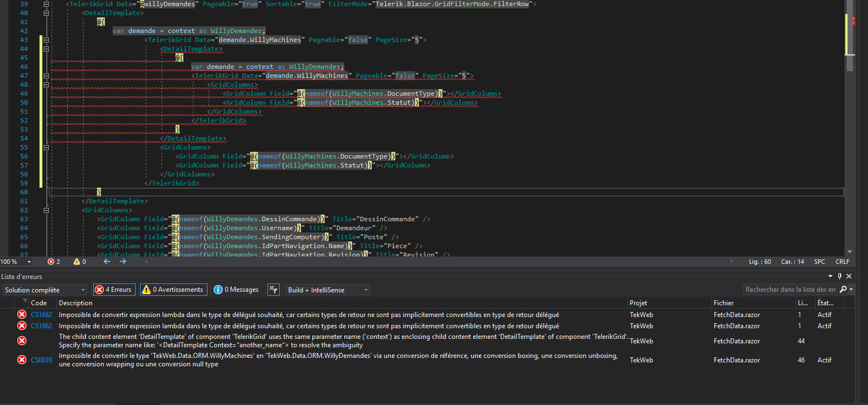Close the Liste d'erreurs panel
Viewport: 868px width, 405px height.
pyautogui.click(x=849, y=276)
